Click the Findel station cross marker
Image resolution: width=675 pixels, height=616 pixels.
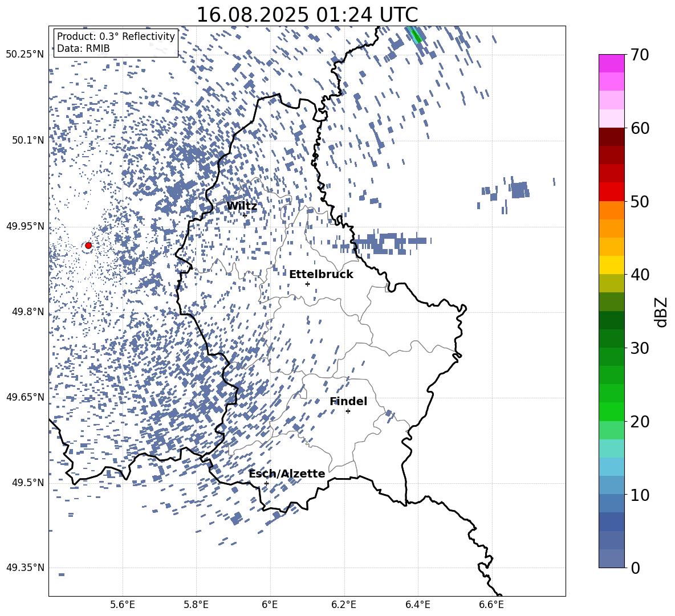click(348, 411)
